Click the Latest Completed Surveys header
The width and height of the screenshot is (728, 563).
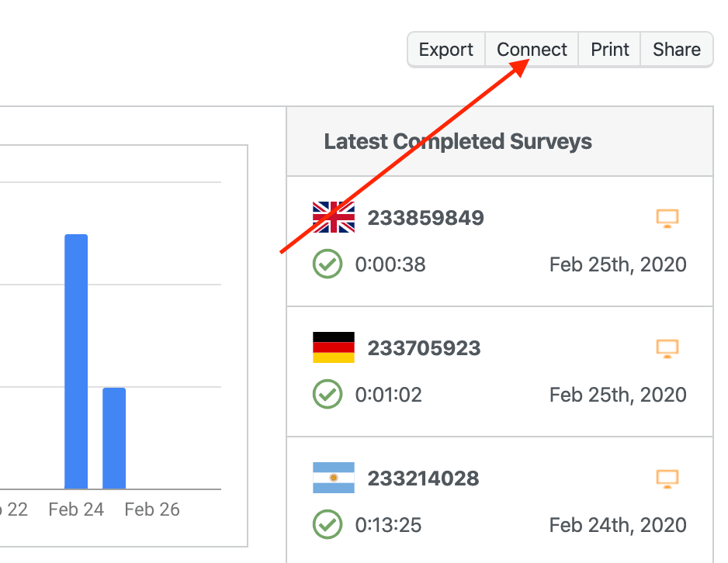point(458,142)
